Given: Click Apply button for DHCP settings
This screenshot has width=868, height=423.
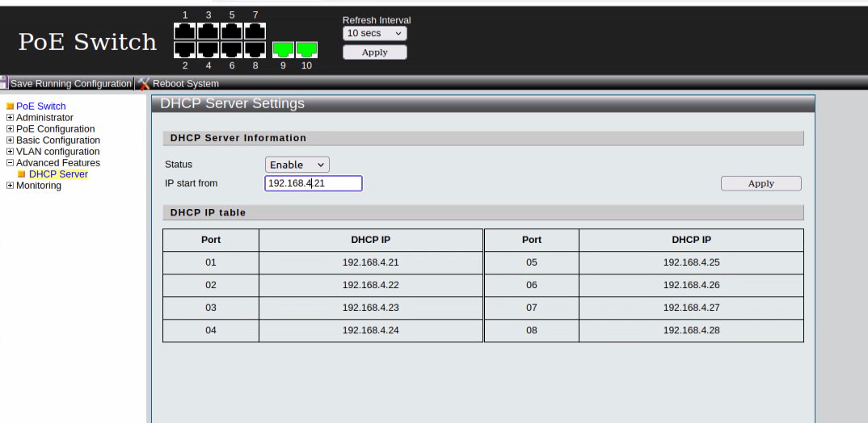Looking at the screenshot, I should (x=761, y=183).
